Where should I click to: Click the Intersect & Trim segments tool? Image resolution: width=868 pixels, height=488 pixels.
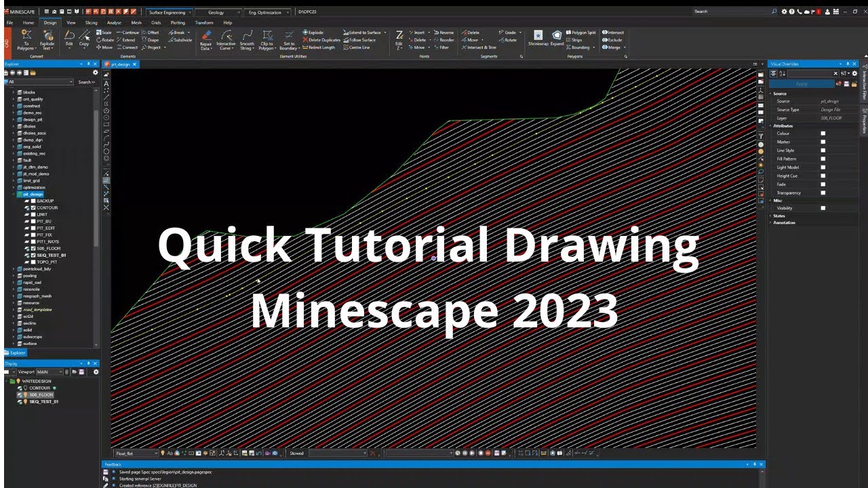click(479, 47)
